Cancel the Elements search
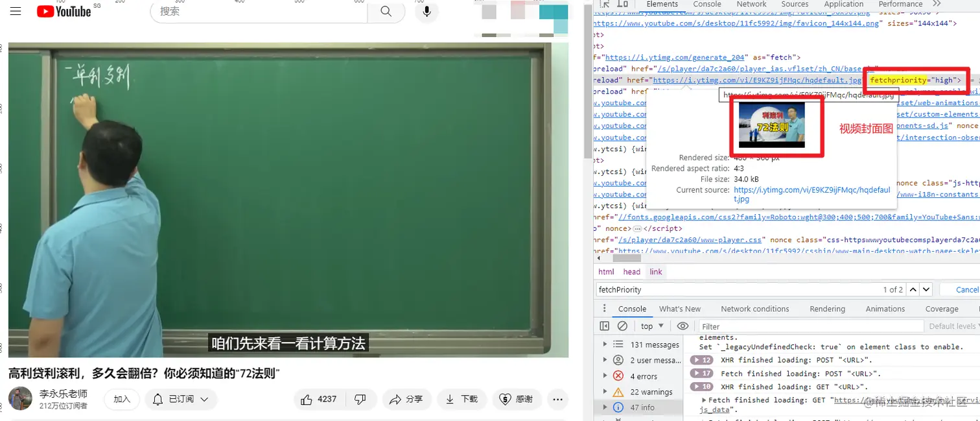This screenshot has height=421, width=980. coord(966,289)
